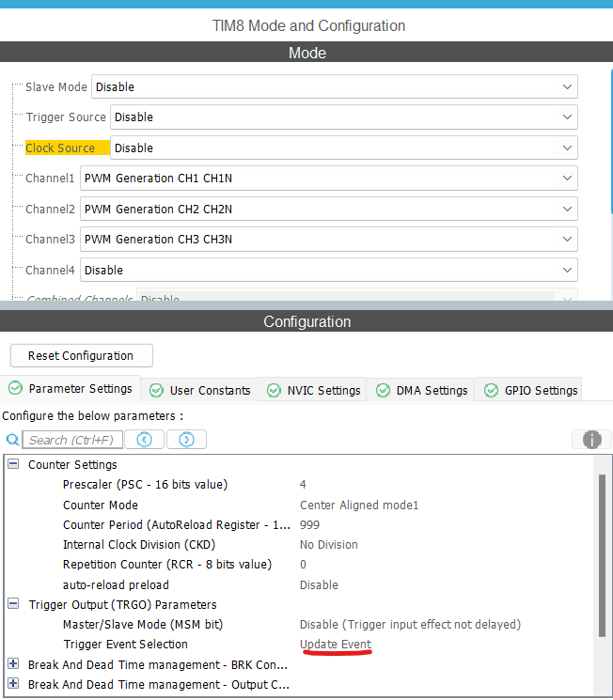Open the Channel3 PWM Generation dropdown

pos(329,240)
